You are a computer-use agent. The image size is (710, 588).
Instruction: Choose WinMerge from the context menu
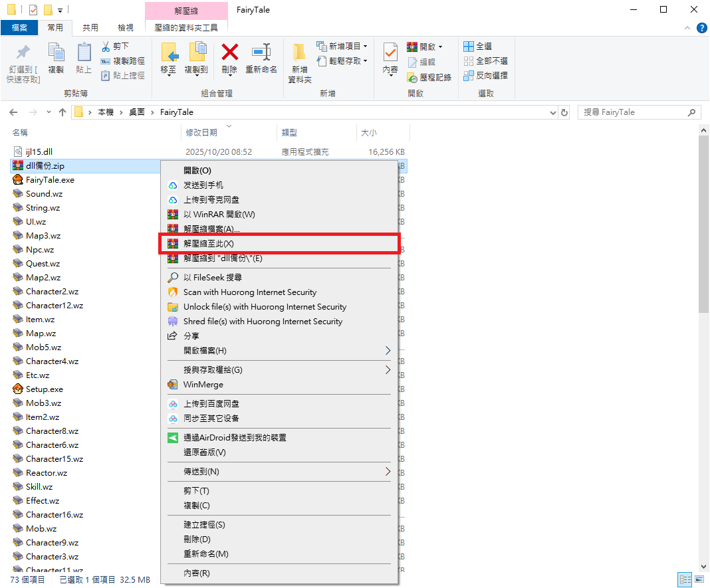[203, 385]
